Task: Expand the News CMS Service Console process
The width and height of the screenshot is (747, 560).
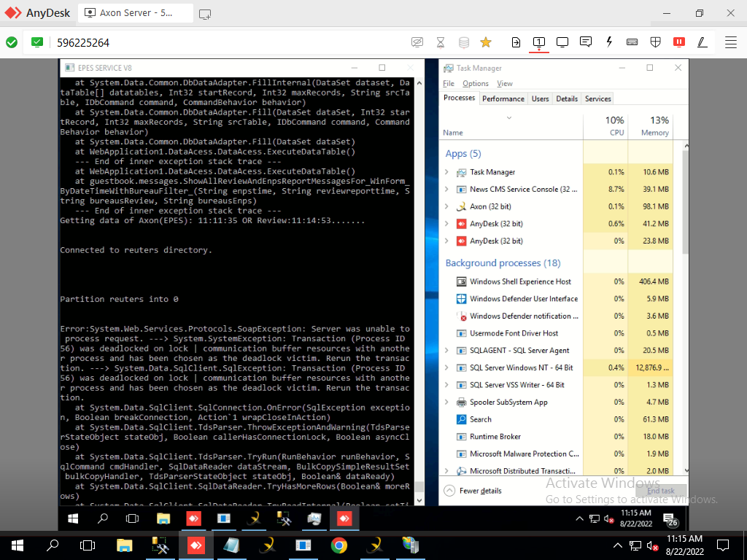Action: [x=446, y=190]
